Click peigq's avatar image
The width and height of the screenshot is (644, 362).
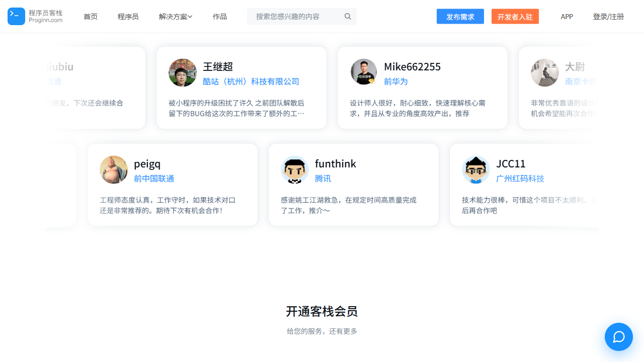click(114, 169)
